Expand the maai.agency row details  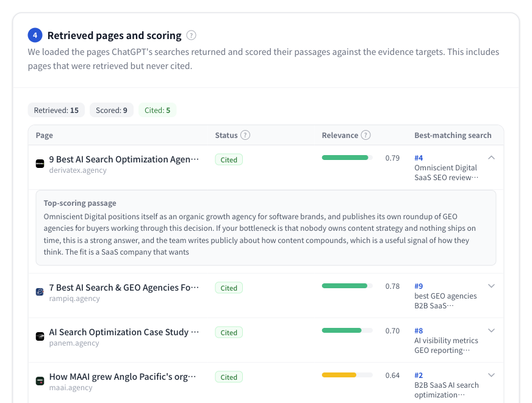point(491,375)
